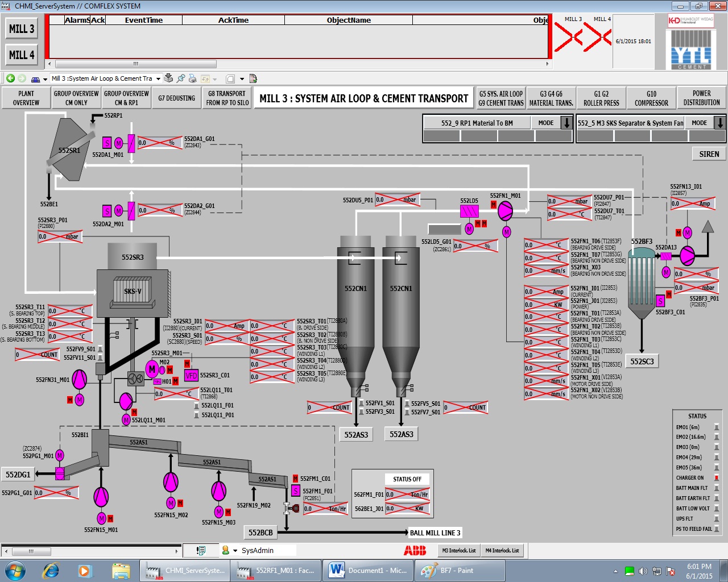Open the M3 Interlock List
Viewport: 728px width, 582px height.
[x=458, y=550]
